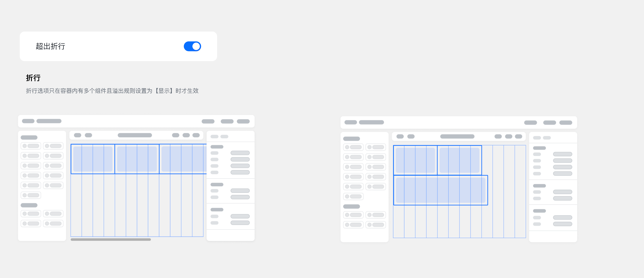
Task: Click the 折行选项只在容器内 description text
Action: click(x=112, y=91)
